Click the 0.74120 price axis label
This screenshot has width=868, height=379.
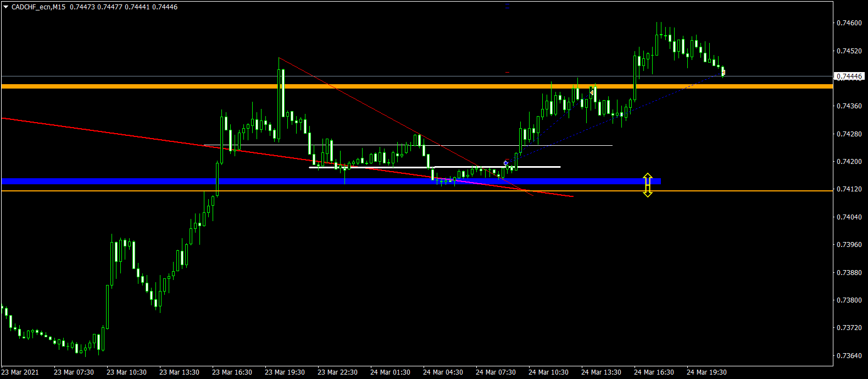point(849,189)
